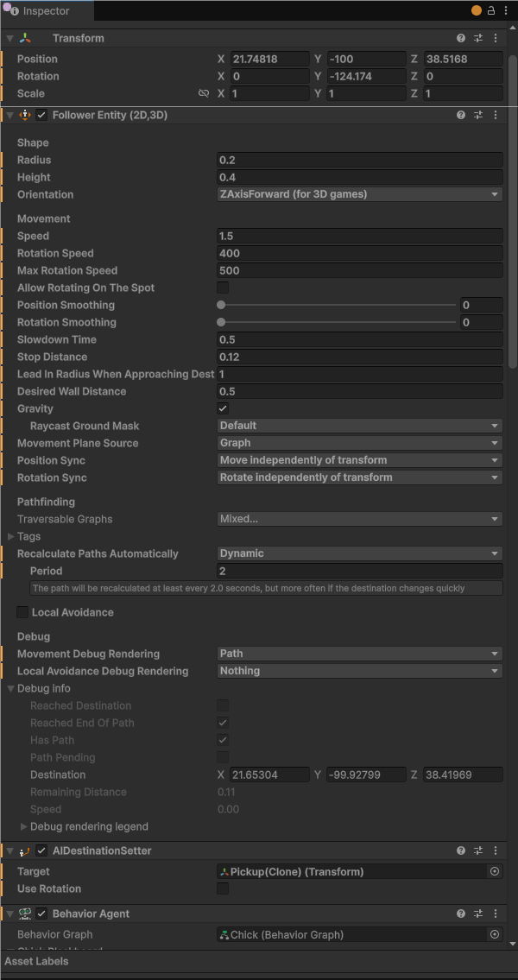The height and width of the screenshot is (980, 518).
Task: Open Recalculate Paths Automatically dropdown
Action: (359, 553)
